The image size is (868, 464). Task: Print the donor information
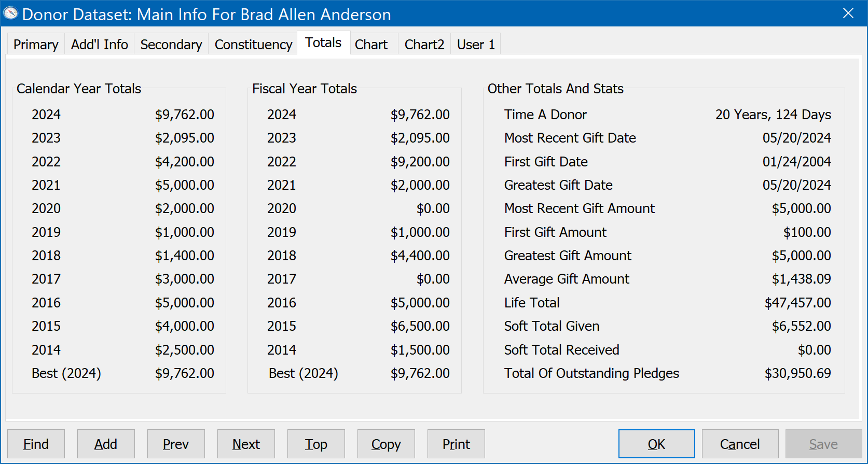click(x=456, y=444)
